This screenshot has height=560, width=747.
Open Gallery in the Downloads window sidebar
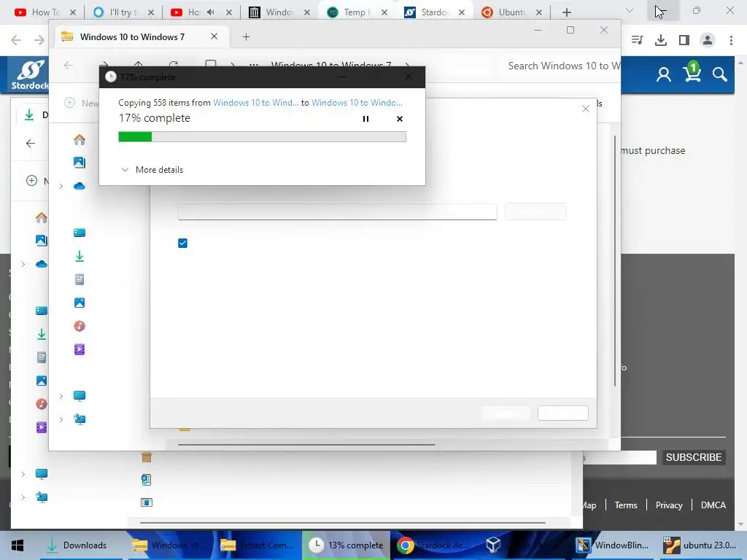[x=42, y=241]
